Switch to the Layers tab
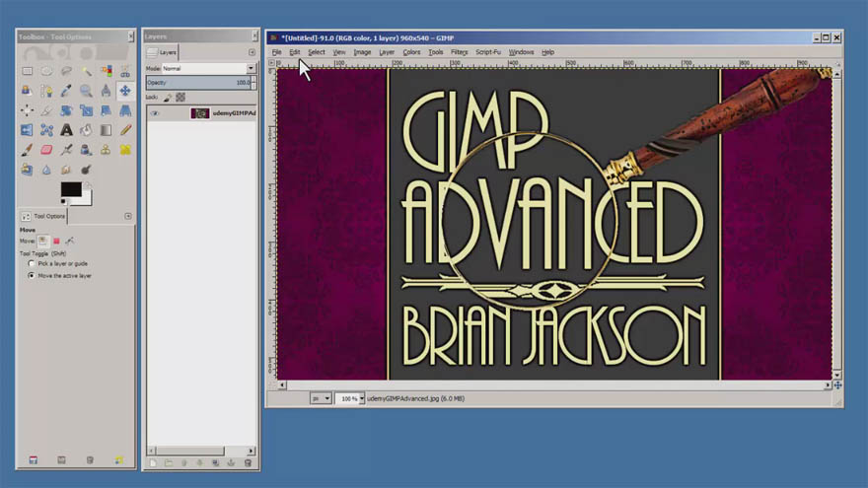Screen dimensions: 868x488 tap(162, 52)
